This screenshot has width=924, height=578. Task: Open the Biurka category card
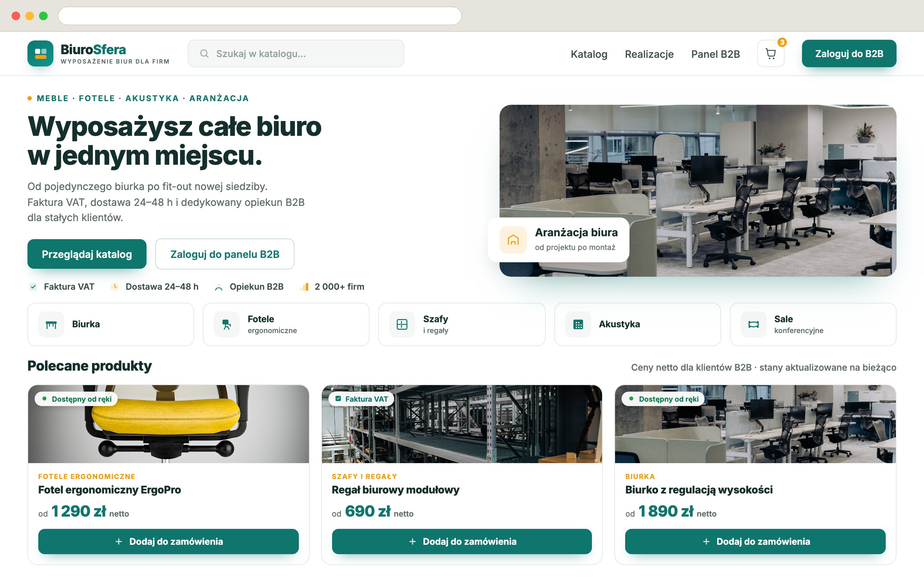[x=111, y=324]
